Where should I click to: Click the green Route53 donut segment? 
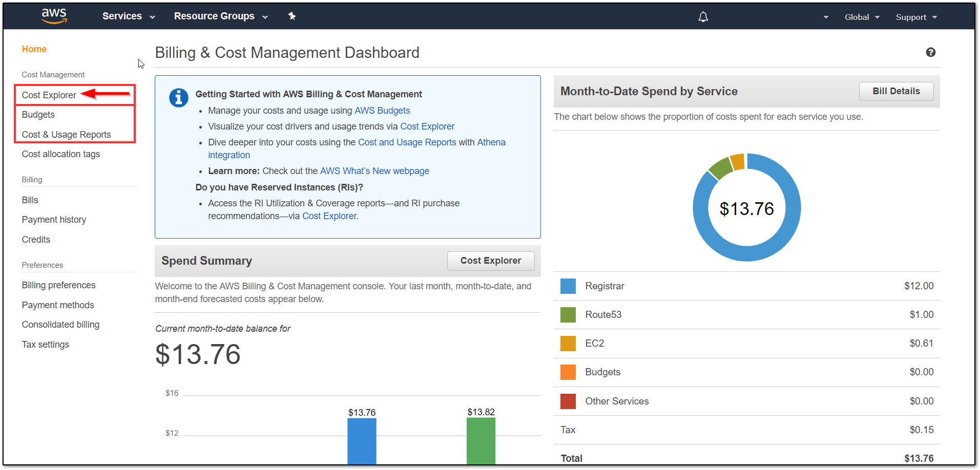point(721,168)
